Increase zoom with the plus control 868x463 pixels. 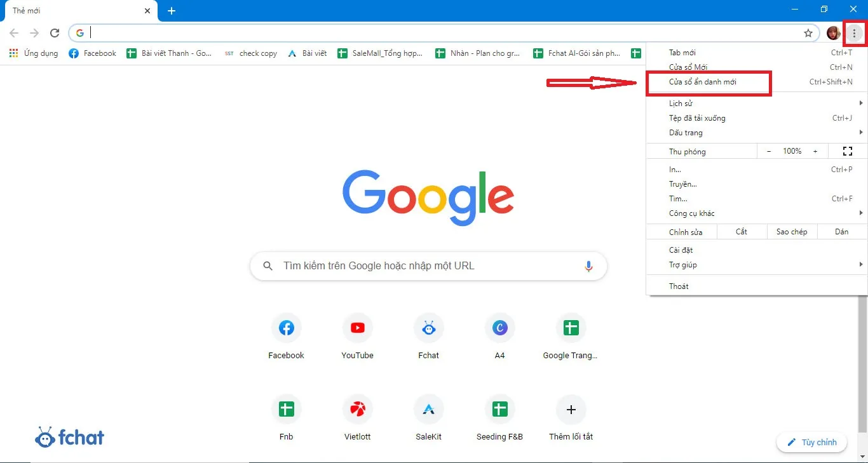point(815,151)
